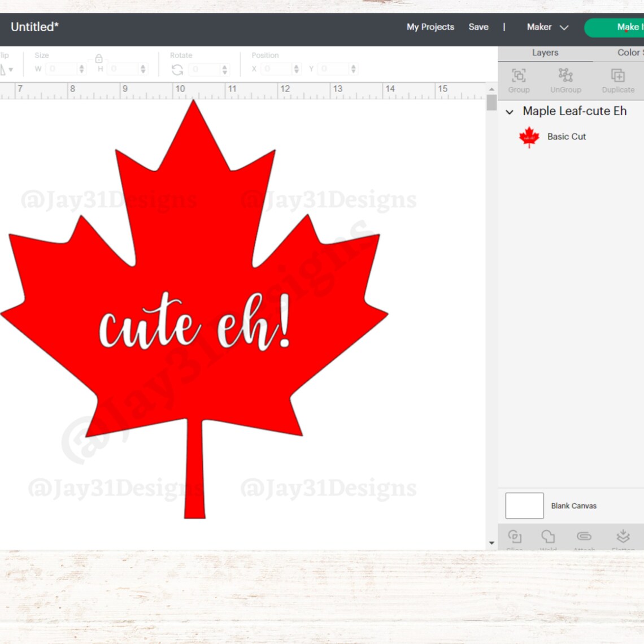Collapse the Maple Leaf-cute Eh layer group
Viewport: 644px width, 644px height.
coord(510,112)
